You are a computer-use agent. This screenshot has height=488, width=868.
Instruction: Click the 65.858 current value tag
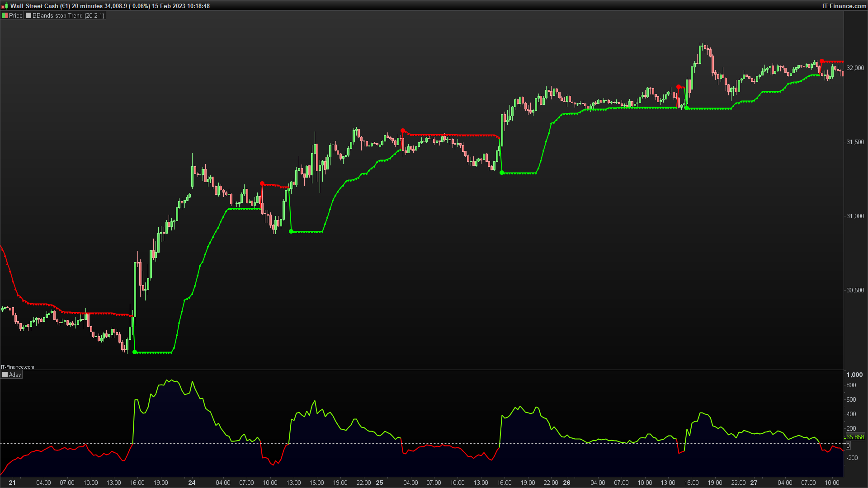855,437
